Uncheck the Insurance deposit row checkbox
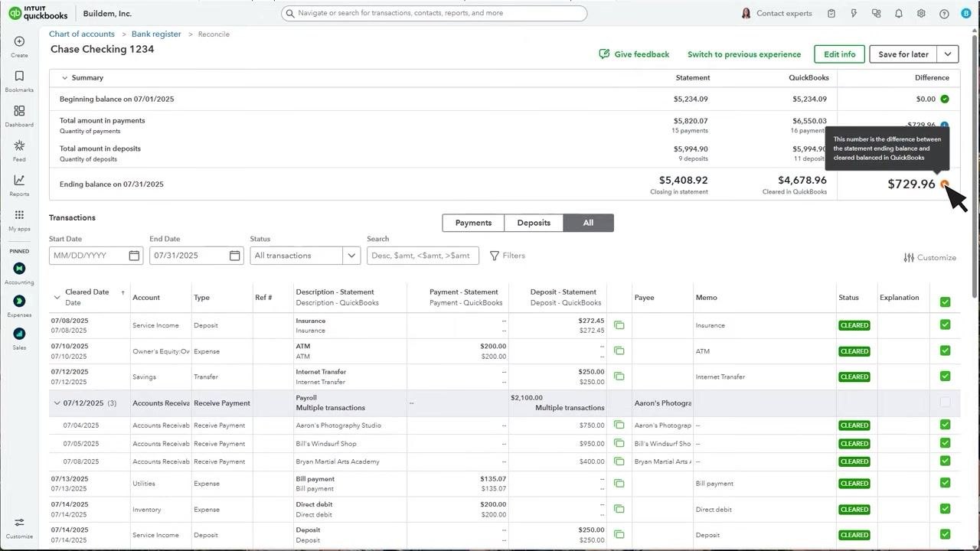Screen dimensions: 980x551 click(x=945, y=324)
